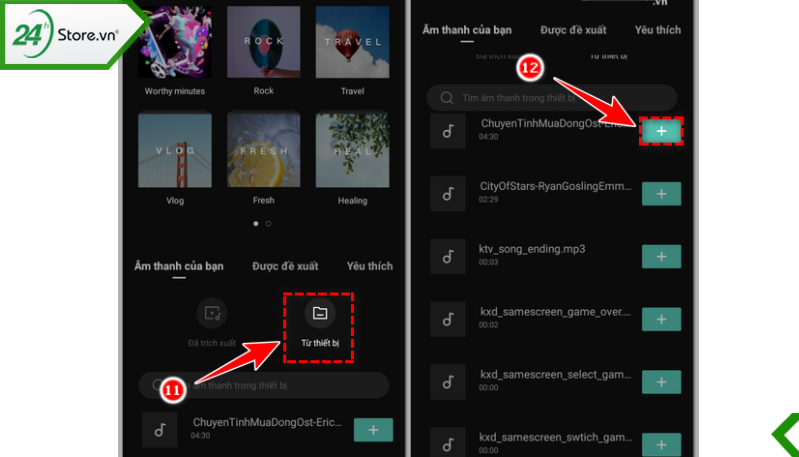Select the kxd_samescreen_game_over track title
The image size is (799, 457).
click(x=555, y=312)
